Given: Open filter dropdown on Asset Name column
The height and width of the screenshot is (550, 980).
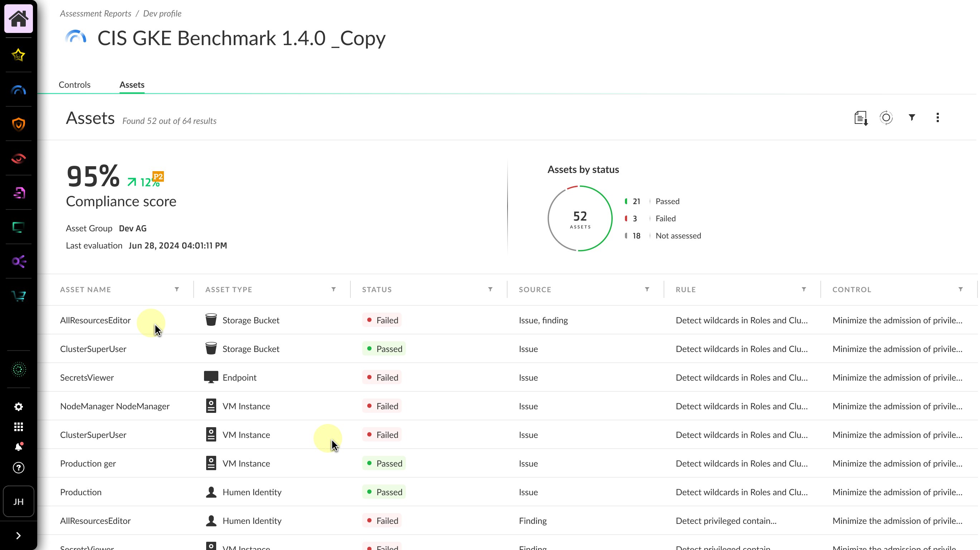Looking at the screenshot, I should [x=177, y=289].
